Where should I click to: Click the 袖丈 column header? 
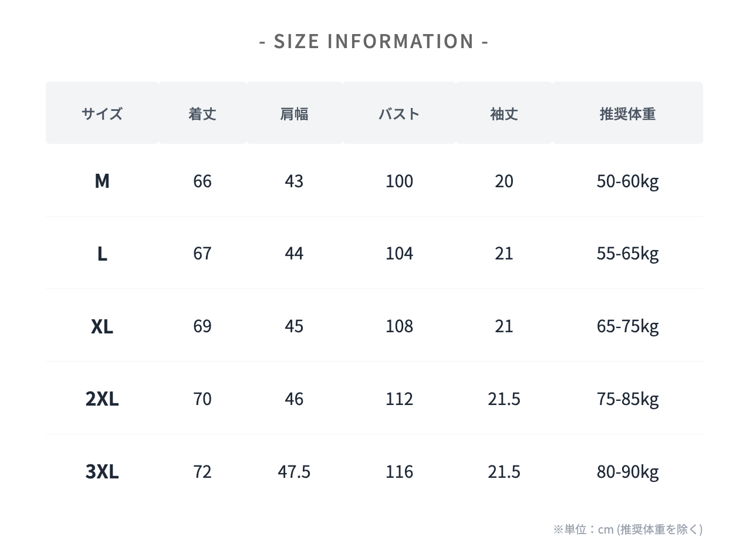(504, 113)
